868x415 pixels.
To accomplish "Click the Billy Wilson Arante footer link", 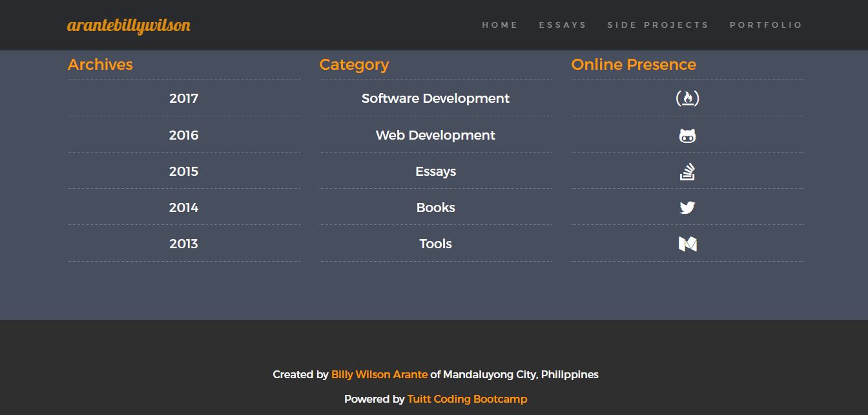I will [379, 374].
